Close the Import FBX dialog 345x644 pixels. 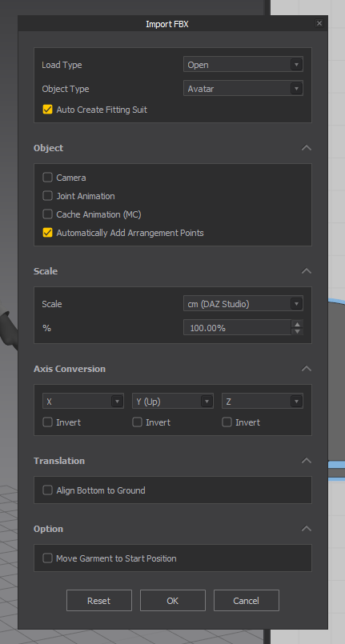(319, 23)
